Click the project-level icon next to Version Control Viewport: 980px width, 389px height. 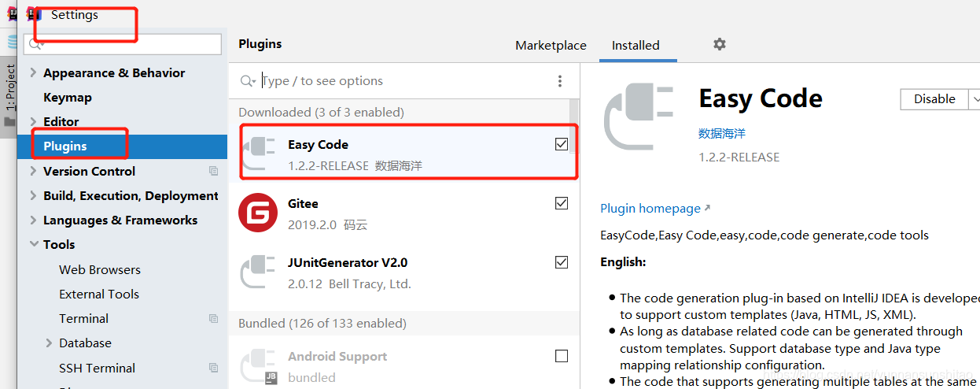click(x=213, y=171)
